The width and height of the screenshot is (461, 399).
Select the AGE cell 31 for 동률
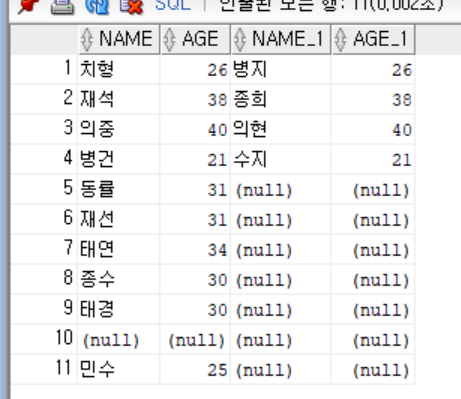(x=195, y=189)
